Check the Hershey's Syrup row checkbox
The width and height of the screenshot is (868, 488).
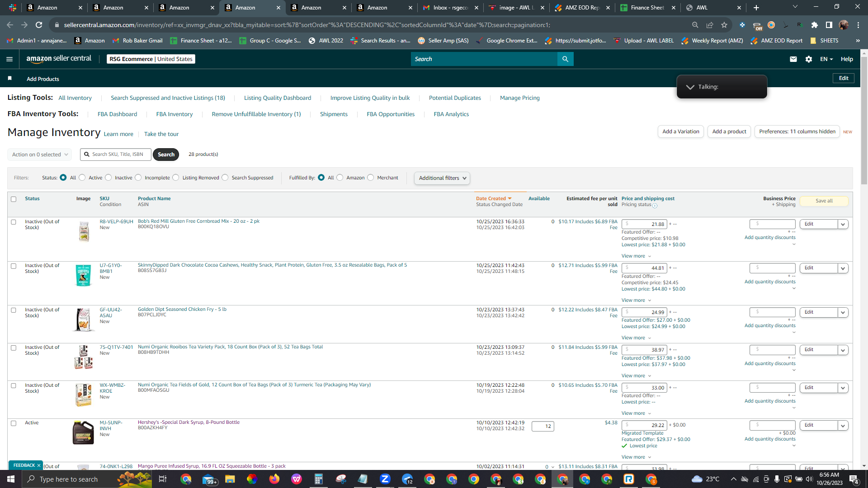14,423
